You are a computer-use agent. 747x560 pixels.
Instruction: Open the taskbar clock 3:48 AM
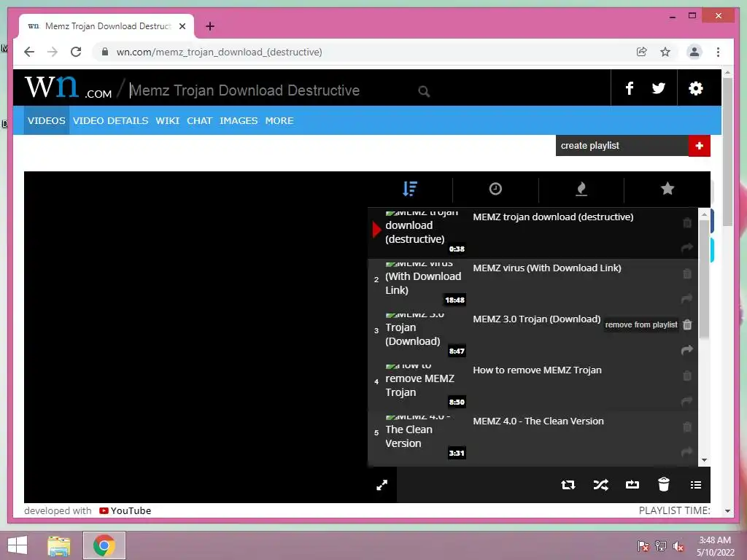715,546
